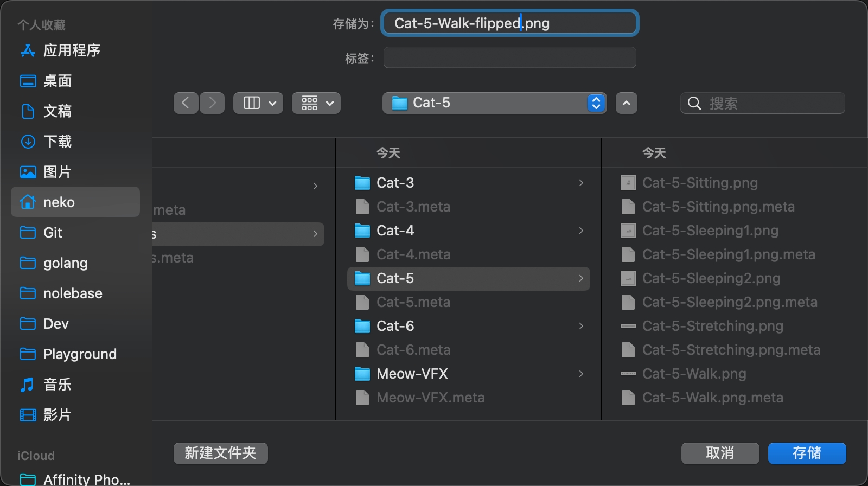Open the Cat-5 location path popup
The height and width of the screenshot is (486, 868).
[494, 103]
